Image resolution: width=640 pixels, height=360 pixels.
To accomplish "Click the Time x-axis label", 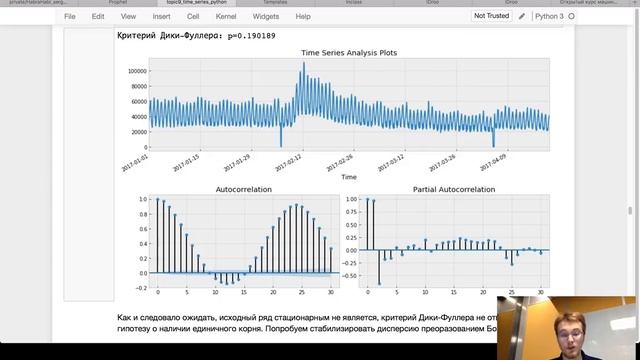I will click(x=349, y=177).
